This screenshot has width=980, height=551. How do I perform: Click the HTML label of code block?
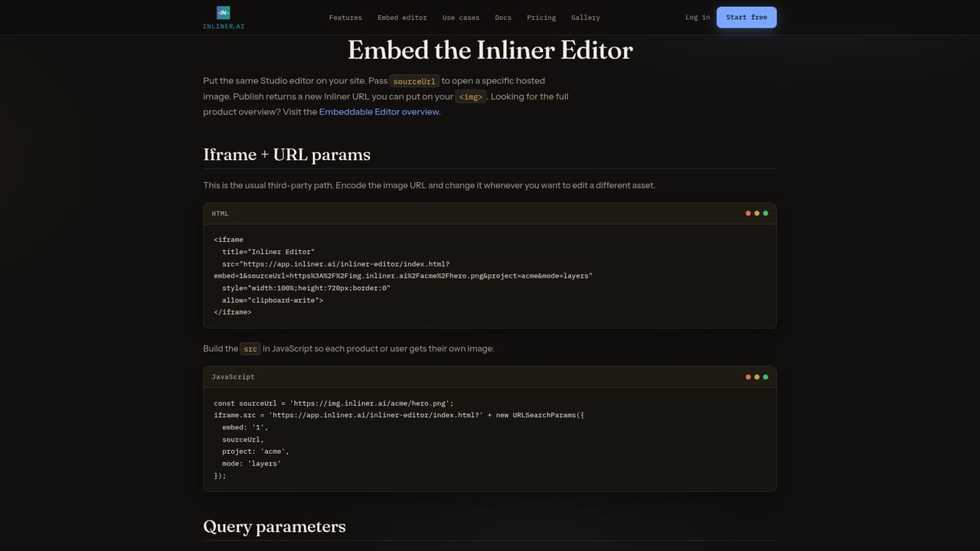click(220, 214)
